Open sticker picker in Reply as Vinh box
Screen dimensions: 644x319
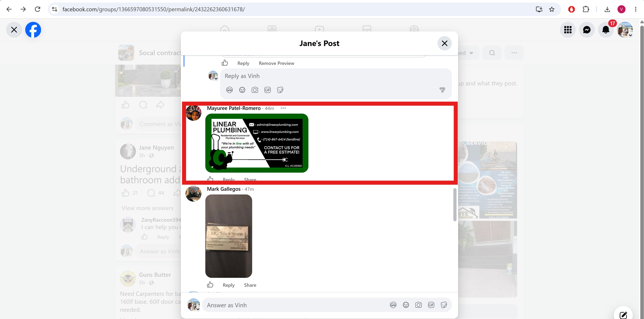(280, 90)
